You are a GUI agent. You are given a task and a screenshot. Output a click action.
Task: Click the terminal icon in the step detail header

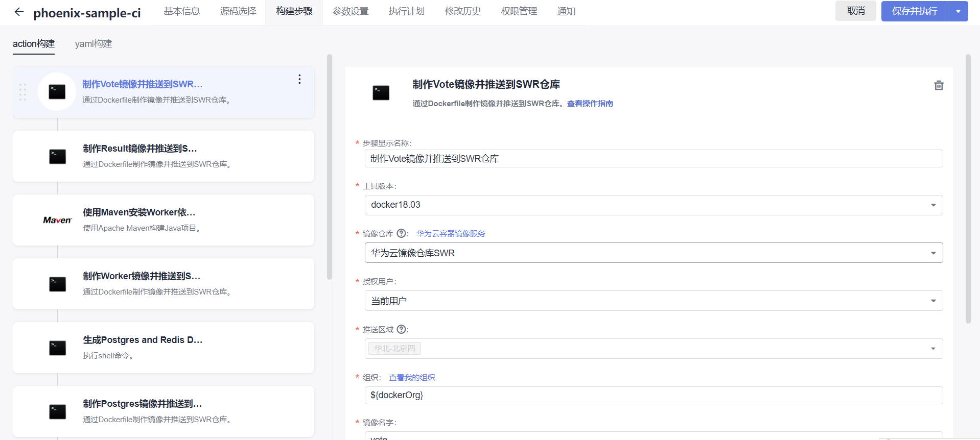click(381, 92)
